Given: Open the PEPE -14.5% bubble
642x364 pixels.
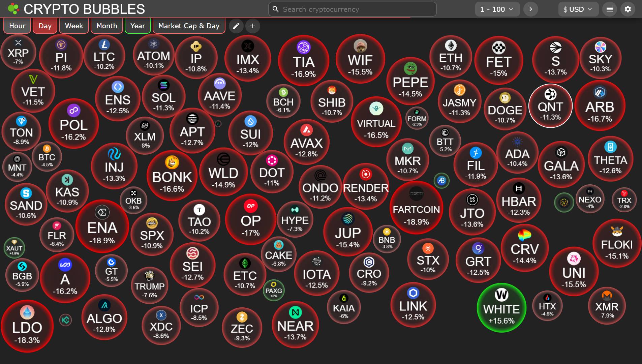Looking at the screenshot, I should (410, 81).
